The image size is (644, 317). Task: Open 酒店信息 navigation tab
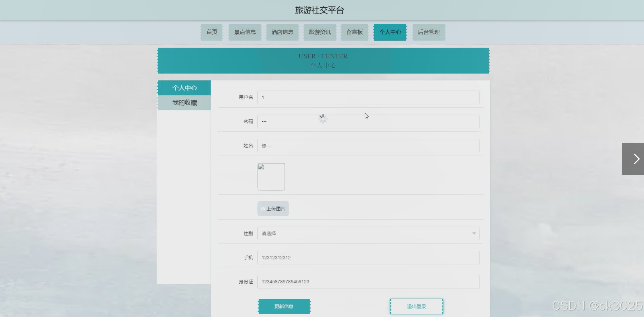(282, 32)
